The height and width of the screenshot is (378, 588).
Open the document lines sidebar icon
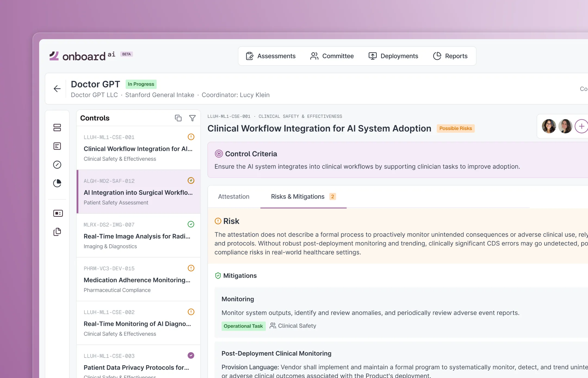click(x=57, y=146)
